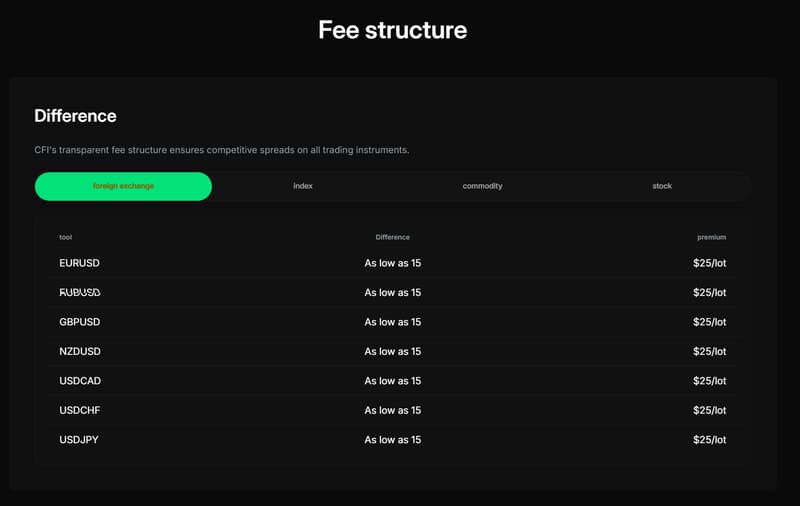Viewport: 800px width, 506px height.
Task: Select the USDJPY instrument name
Action: pos(80,440)
